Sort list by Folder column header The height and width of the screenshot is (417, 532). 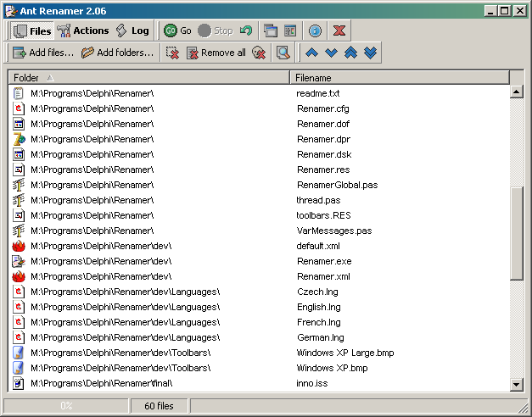pos(148,78)
